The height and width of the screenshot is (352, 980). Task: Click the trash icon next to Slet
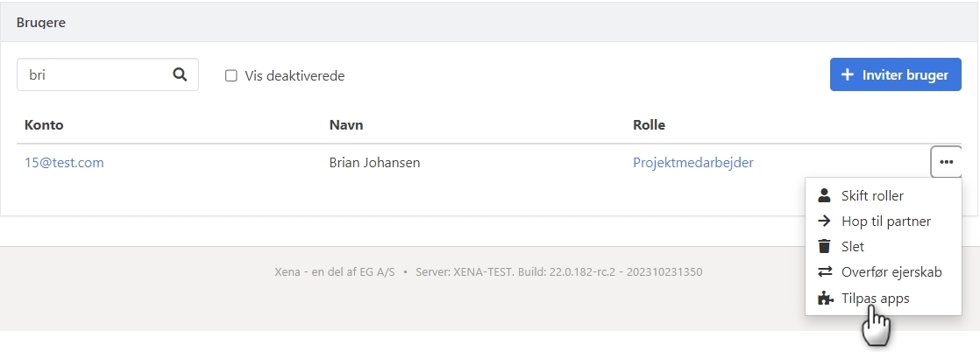[824, 246]
